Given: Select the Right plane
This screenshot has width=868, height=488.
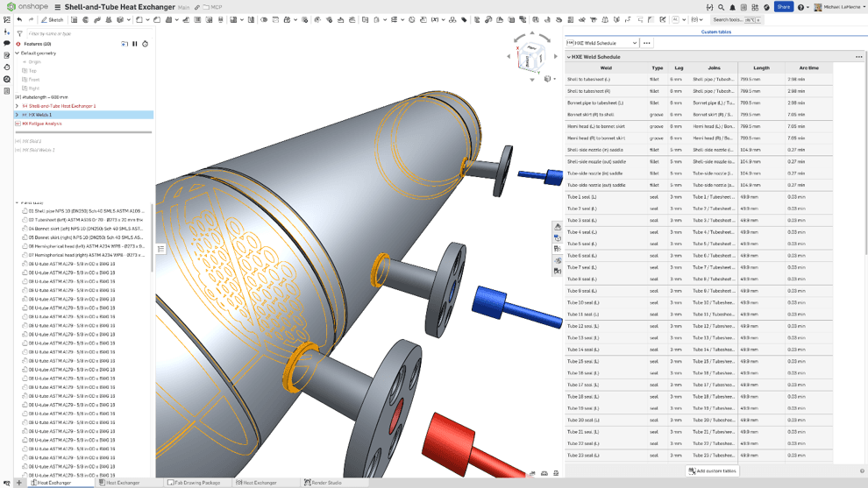Looking at the screenshot, I should point(34,88).
